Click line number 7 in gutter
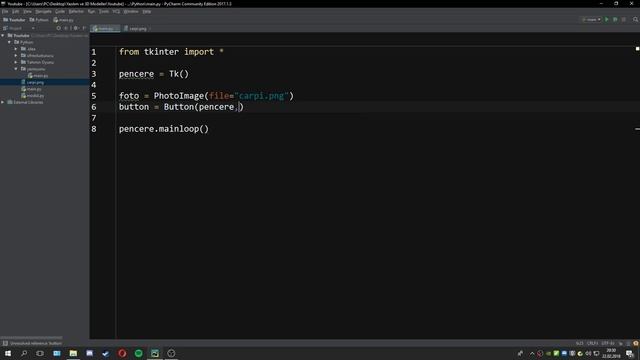 point(94,118)
